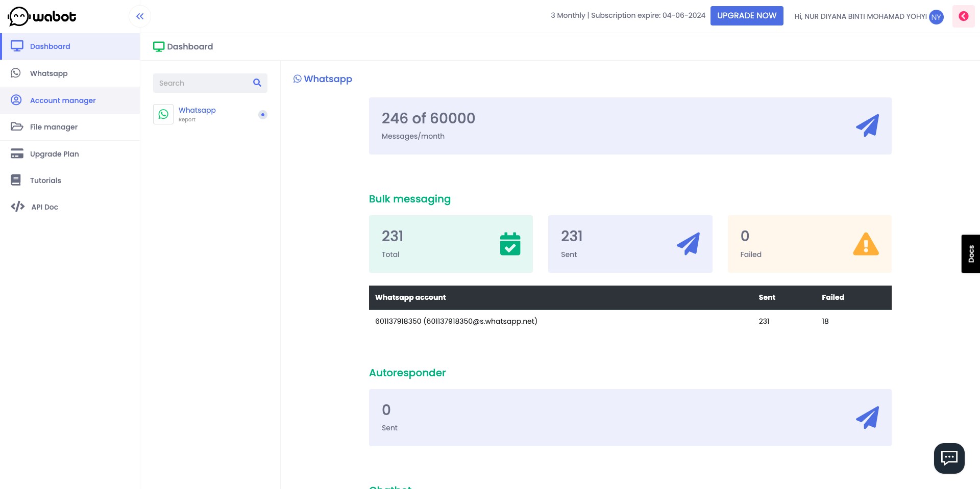Click the UPGRADE NOW button

click(x=747, y=16)
